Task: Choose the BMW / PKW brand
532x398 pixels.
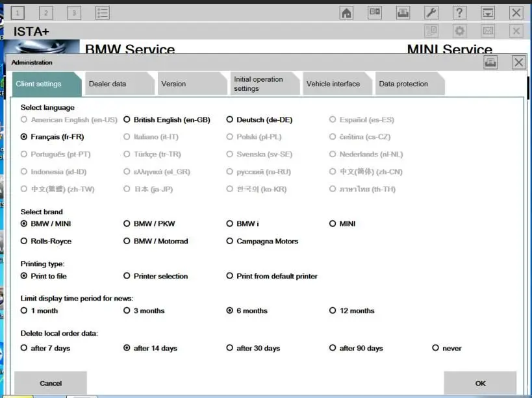Action: tap(149, 224)
